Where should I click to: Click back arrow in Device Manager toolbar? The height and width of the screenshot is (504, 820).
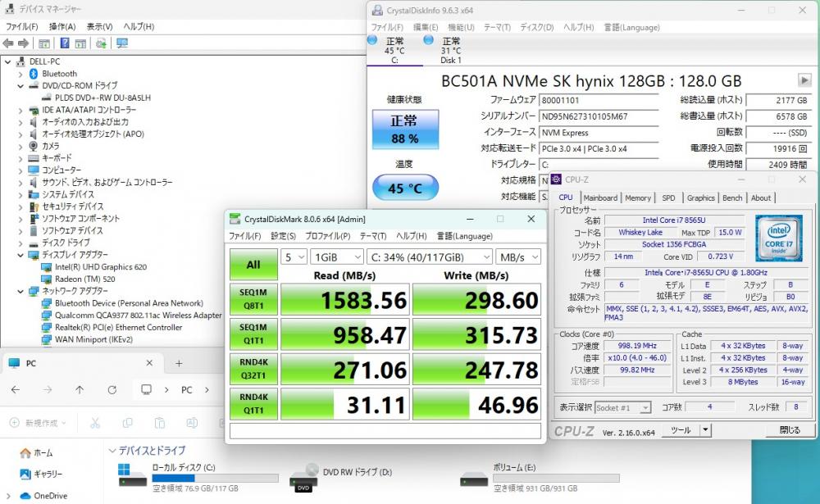click(x=8, y=43)
